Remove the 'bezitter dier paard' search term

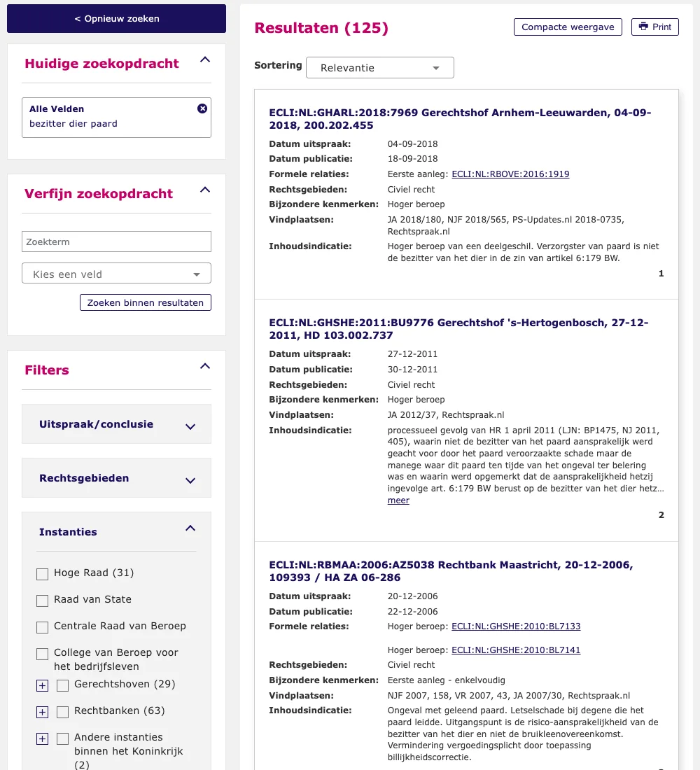[x=202, y=108]
